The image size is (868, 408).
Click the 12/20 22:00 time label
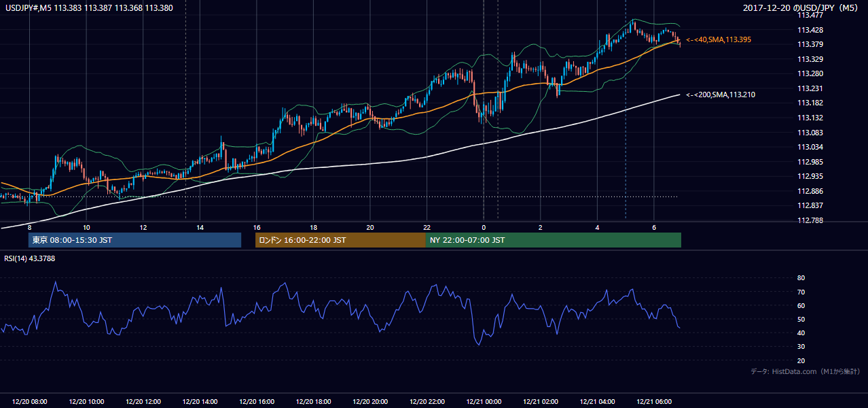click(427, 402)
